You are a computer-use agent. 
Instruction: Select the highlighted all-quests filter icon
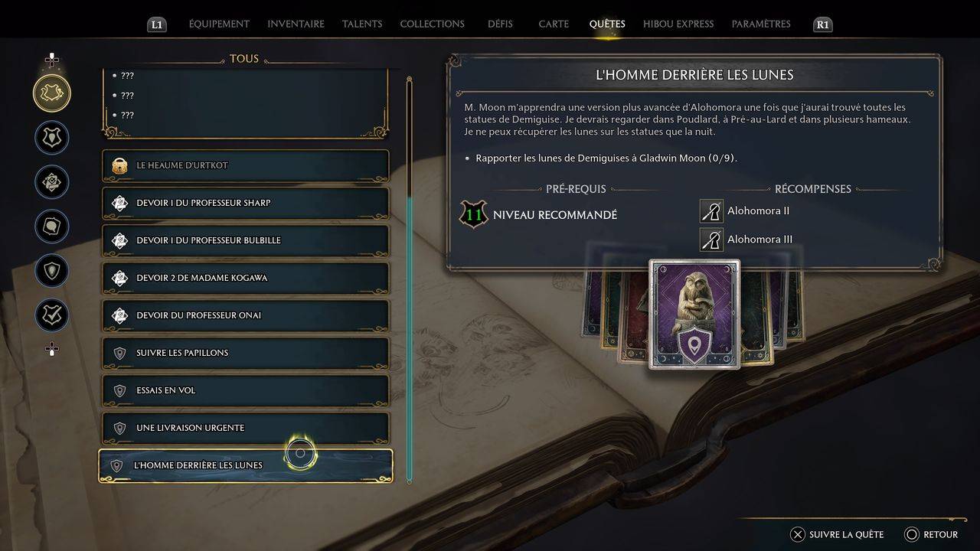click(x=52, y=93)
